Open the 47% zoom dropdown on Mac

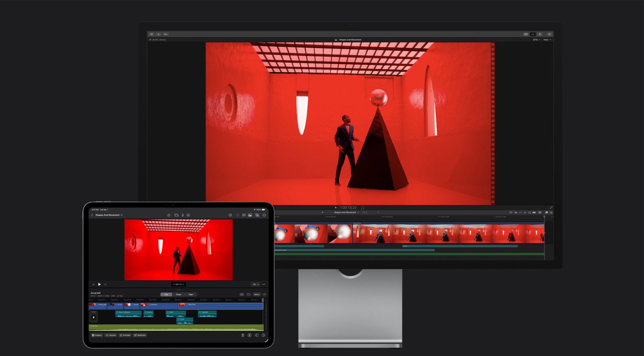[x=536, y=40]
